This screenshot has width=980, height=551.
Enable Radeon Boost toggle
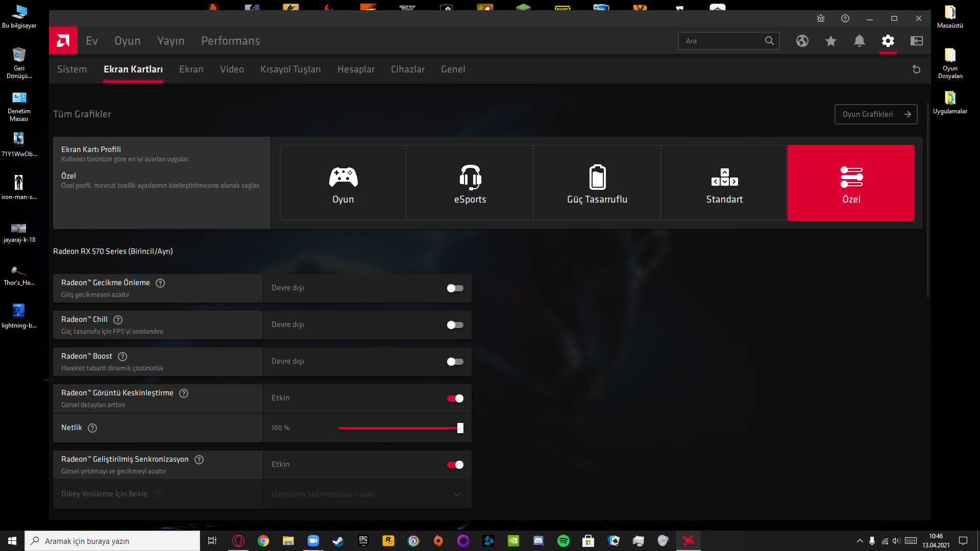455,362
